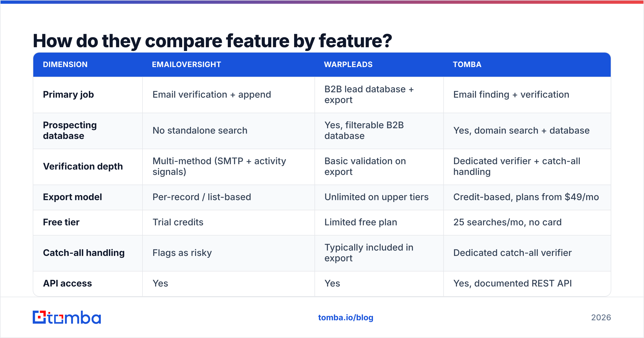This screenshot has width=644, height=338.
Task: Click the 2026 year label
Action: 601,318
